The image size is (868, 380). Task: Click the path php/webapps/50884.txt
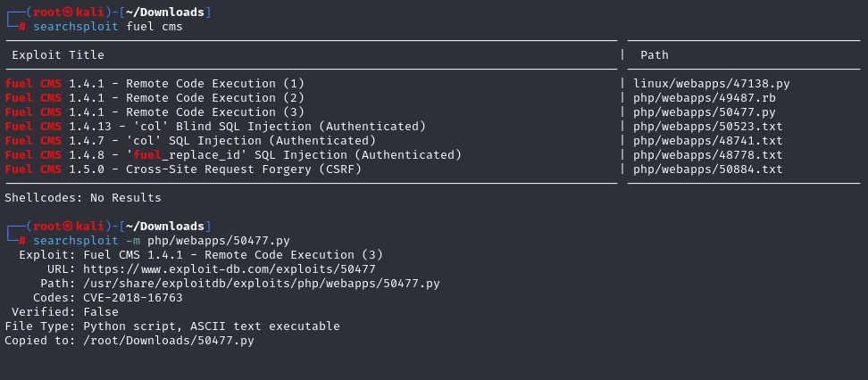[x=708, y=169]
